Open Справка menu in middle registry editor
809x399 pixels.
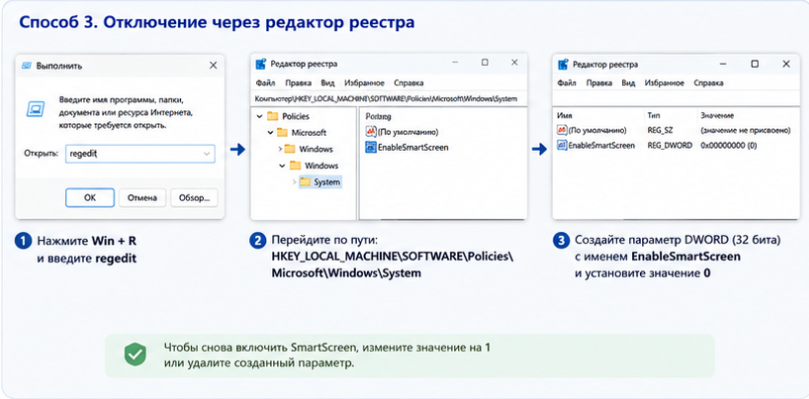409,83
